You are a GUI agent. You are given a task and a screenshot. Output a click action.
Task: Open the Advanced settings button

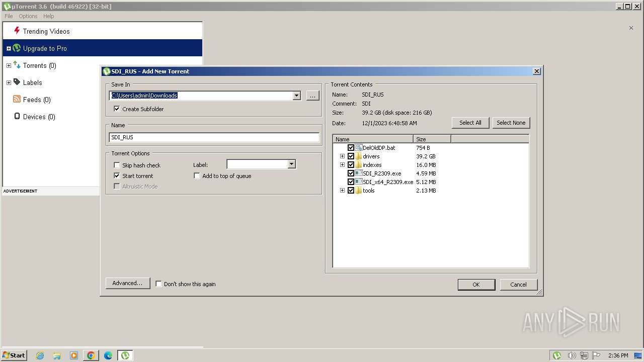click(x=127, y=283)
